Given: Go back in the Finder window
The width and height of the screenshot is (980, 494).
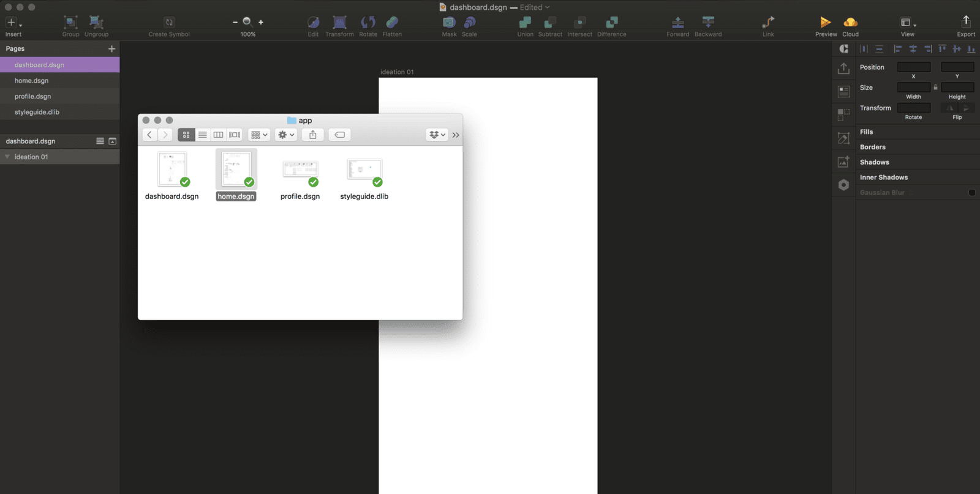Looking at the screenshot, I should tap(149, 135).
